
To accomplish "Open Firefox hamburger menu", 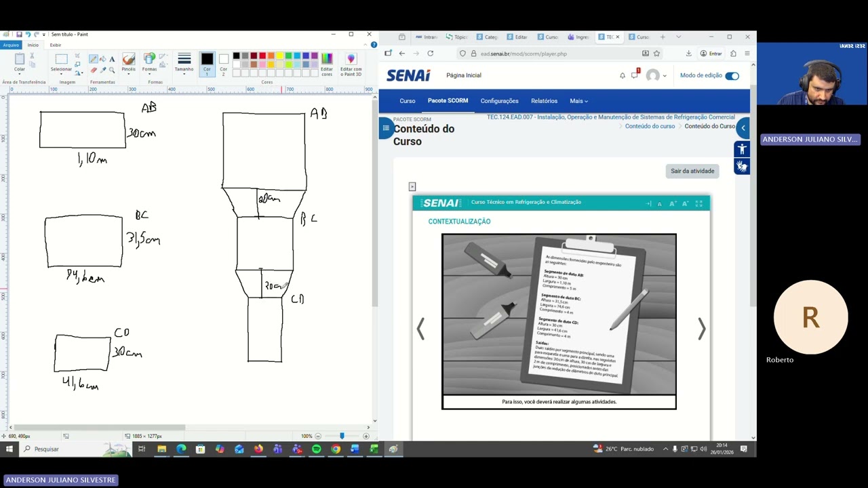I will point(747,54).
